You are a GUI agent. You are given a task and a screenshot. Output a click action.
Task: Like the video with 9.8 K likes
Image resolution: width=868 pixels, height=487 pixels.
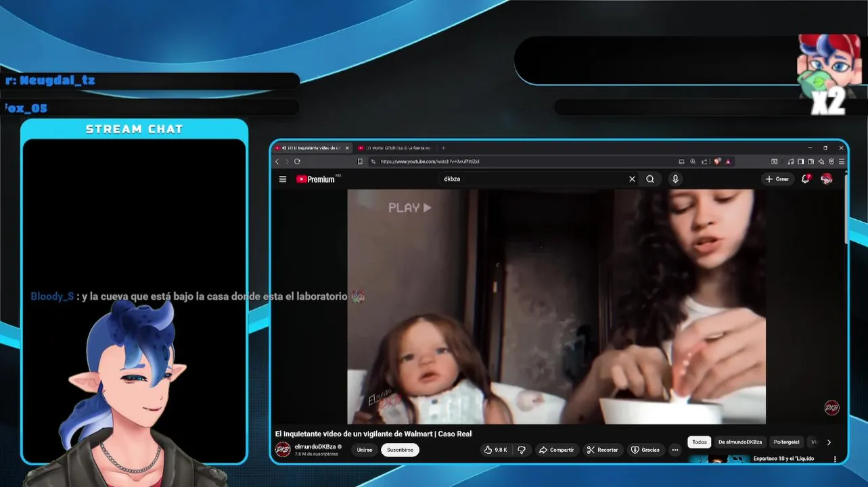coord(496,450)
